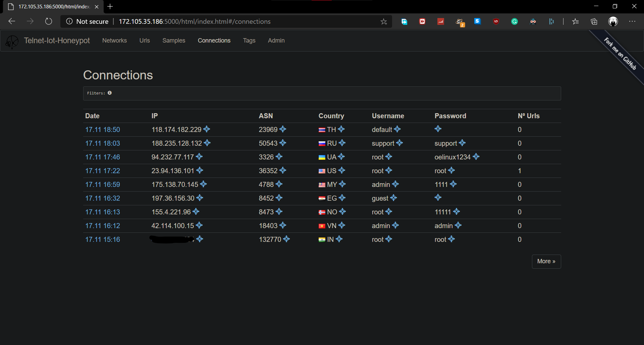Open connection dated 17.11 18:50
Screen dimensions: 644x345
tap(102, 130)
